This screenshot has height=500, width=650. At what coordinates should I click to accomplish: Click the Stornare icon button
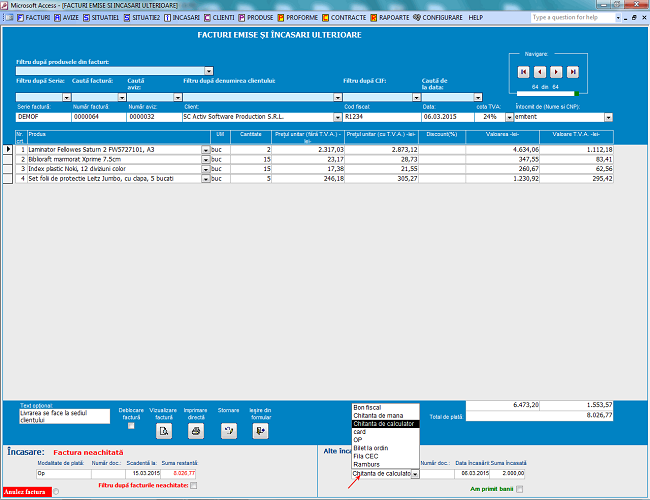point(229,431)
